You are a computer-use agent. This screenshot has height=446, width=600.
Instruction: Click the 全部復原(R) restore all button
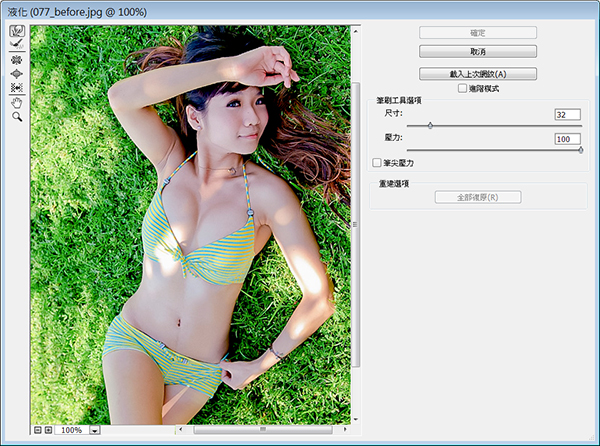click(x=478, y=197)
